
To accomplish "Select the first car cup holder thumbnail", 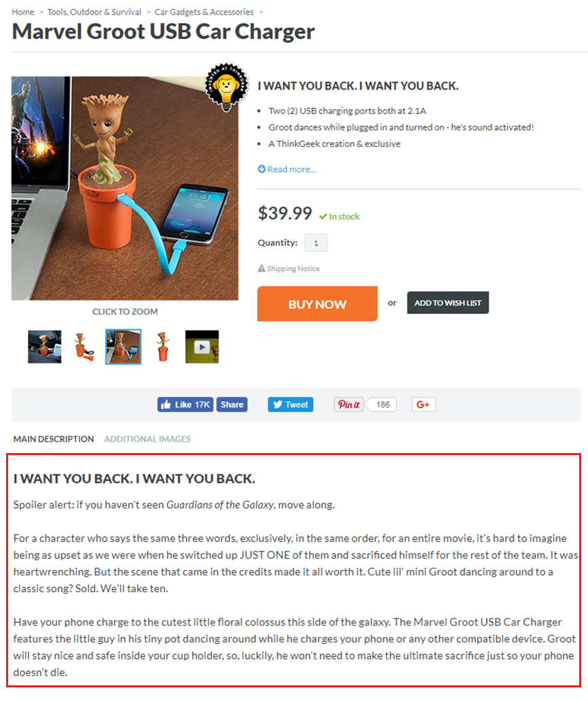I will click(x=45, y=347).
